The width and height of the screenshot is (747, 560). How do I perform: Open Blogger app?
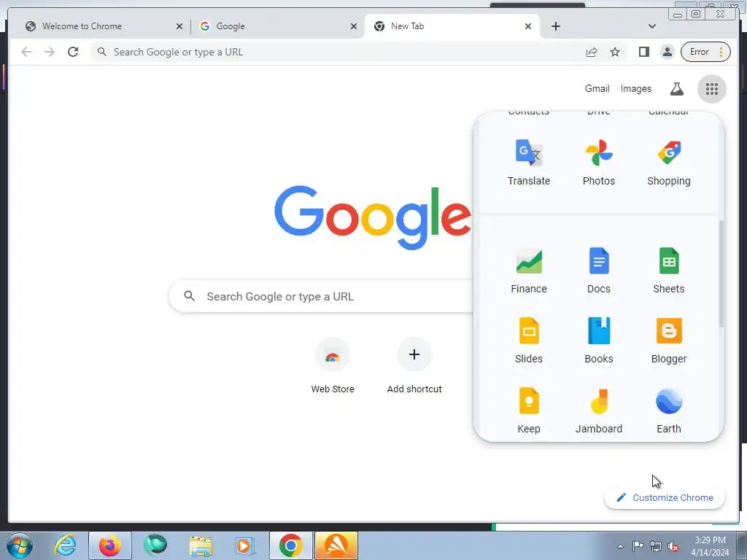669,341
